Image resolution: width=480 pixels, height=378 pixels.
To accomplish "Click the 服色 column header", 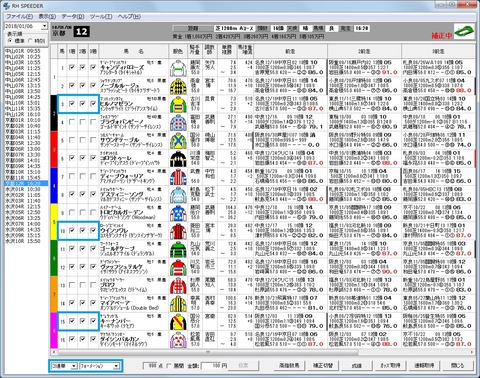I will [178, 51].
